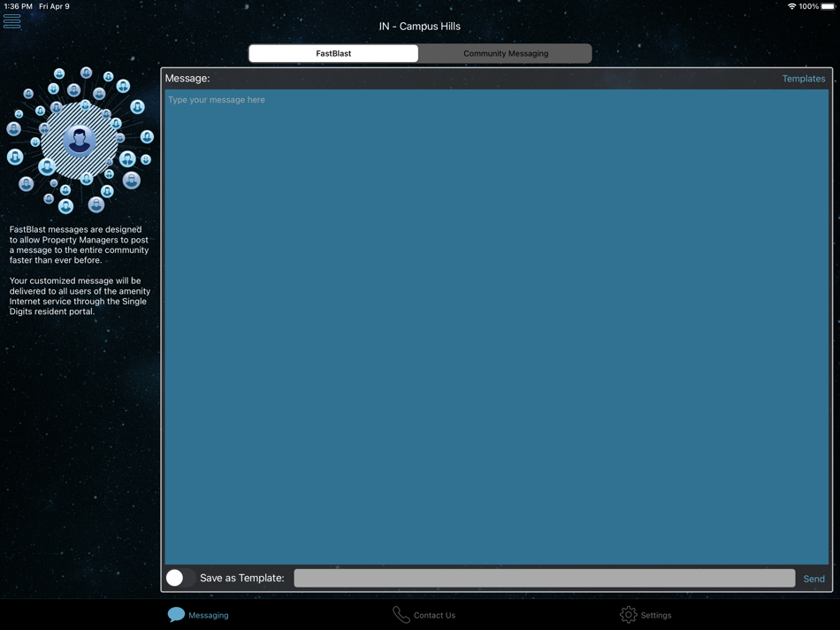Click the 'Your customized message' paragraph

pyautogui.click(x=80, y=296)
